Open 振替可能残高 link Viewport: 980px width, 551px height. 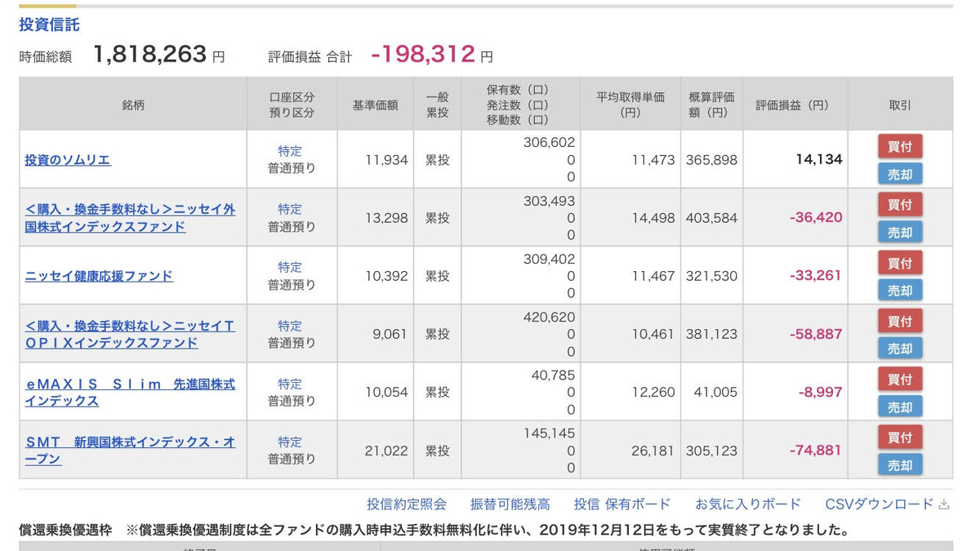pyautogui.click(x=510, y=504)
